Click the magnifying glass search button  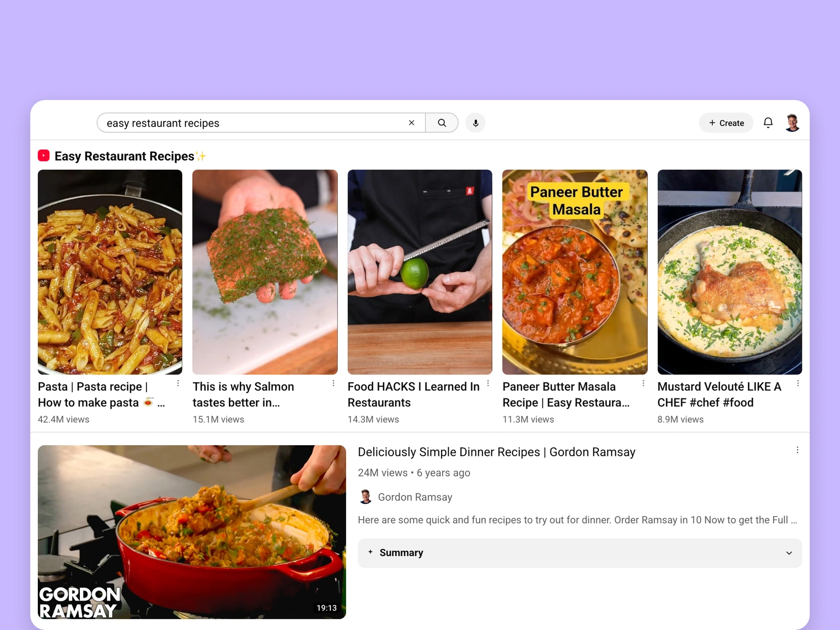(x=442, y=123)
